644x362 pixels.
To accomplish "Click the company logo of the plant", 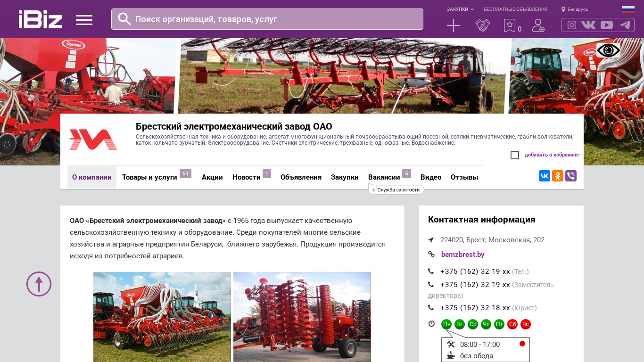I will pyautogui.click(x=93, y=140).
